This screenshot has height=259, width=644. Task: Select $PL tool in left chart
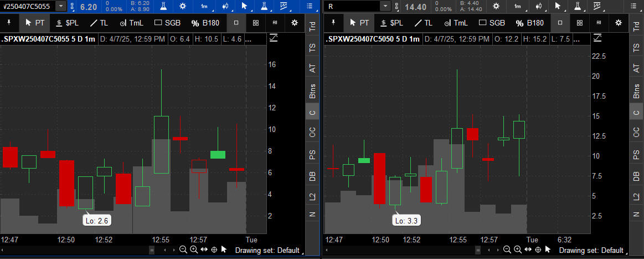[67, 23]
